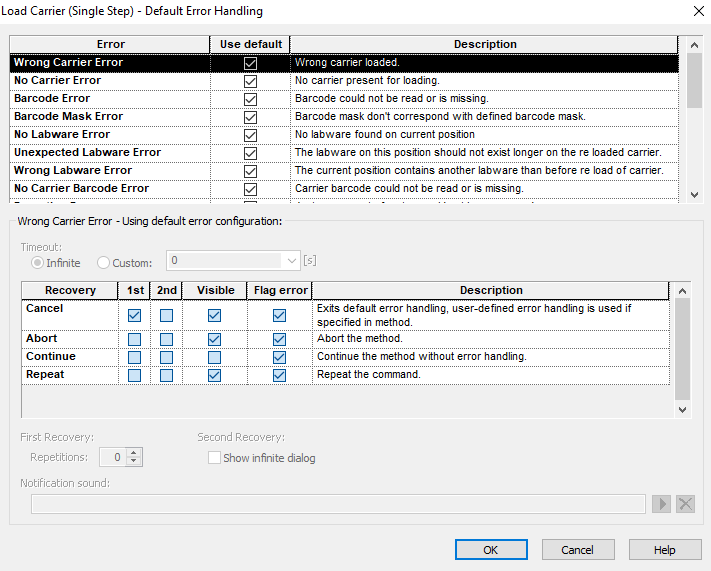
Task: Select the Custom timeout option
Action: [105, 263]
